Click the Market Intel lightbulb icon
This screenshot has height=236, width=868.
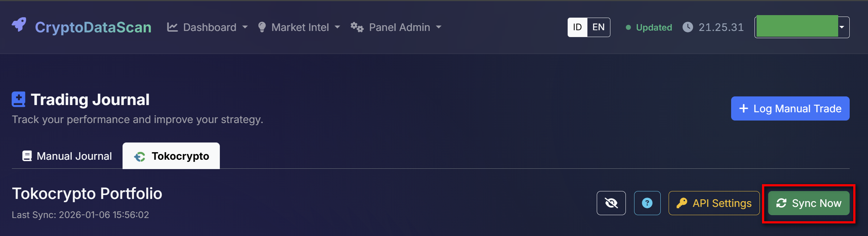262,27
